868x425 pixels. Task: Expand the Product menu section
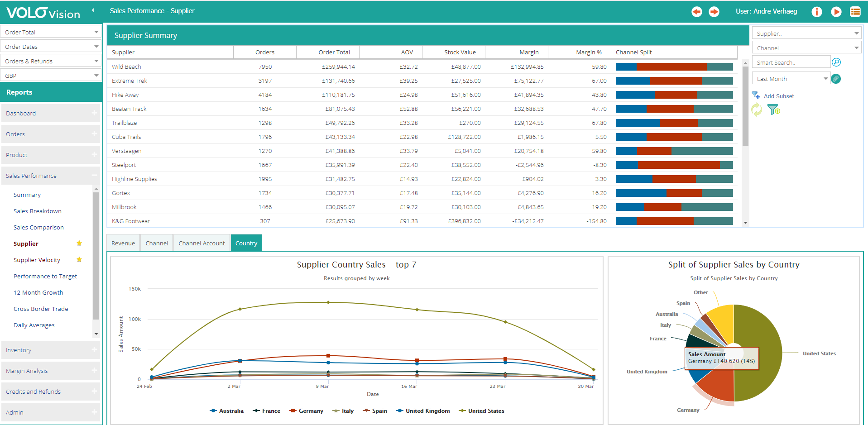click(51, 155)
